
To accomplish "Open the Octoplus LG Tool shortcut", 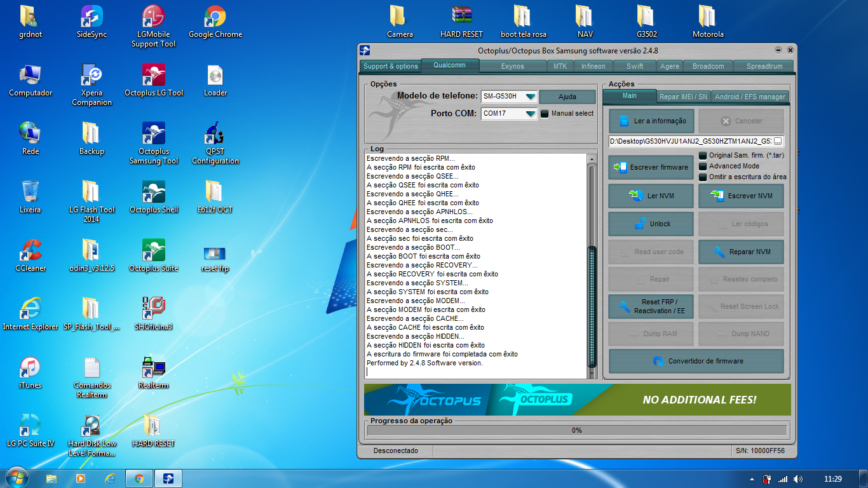I will coord(153,81).
